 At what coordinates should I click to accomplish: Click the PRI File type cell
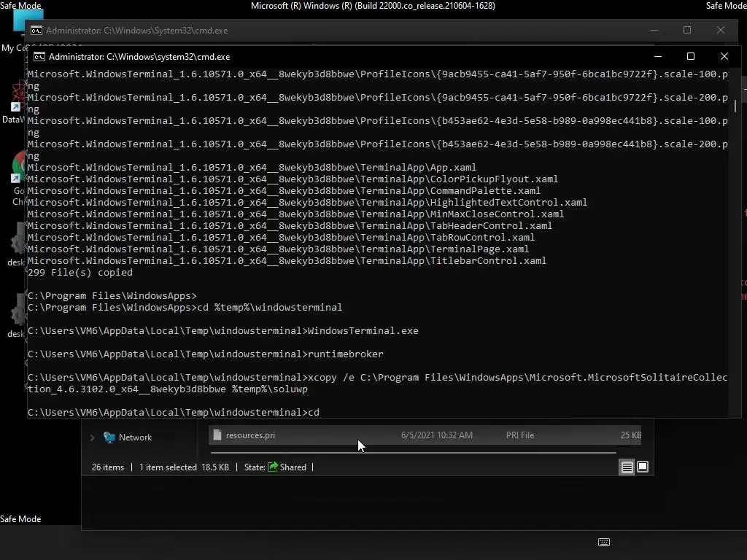(519, 435)
